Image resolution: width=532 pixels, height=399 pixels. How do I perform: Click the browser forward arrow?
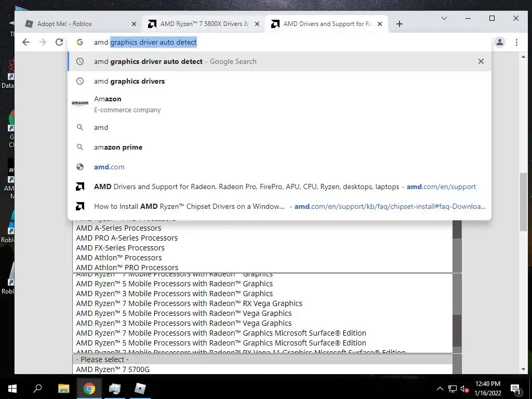(x=43, y=42)
